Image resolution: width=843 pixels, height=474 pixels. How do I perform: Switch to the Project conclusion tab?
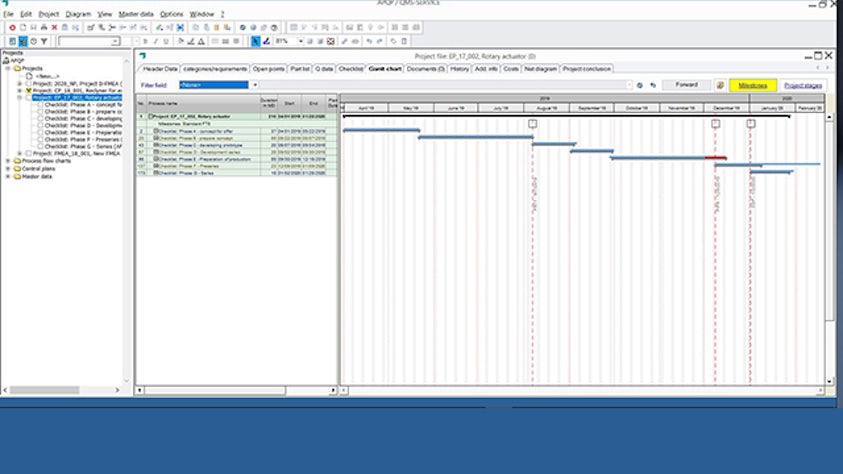point(587,69)
